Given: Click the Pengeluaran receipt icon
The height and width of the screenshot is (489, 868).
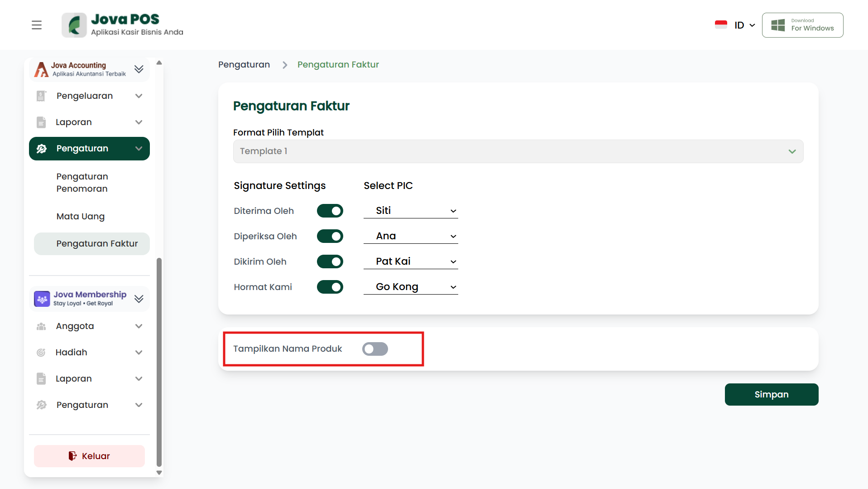Looking at the screenshot, I should [x=41, y=96].
